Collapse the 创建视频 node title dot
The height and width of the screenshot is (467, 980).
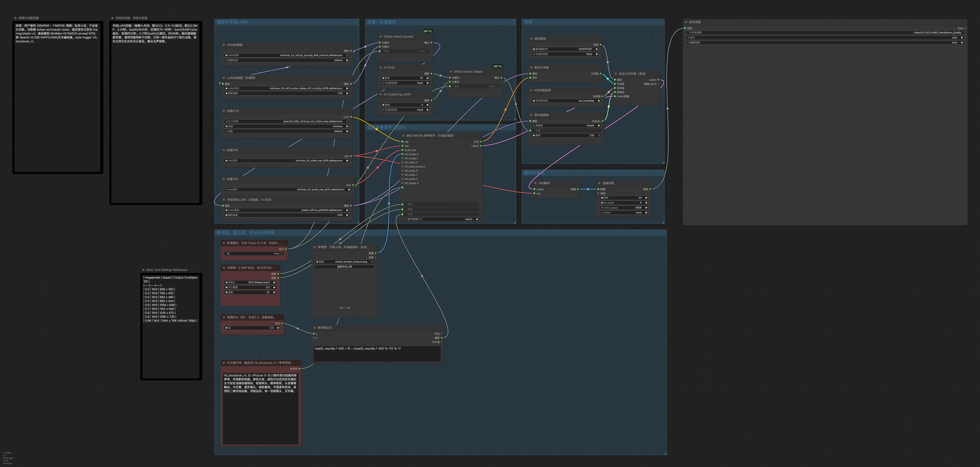(599, 183)
